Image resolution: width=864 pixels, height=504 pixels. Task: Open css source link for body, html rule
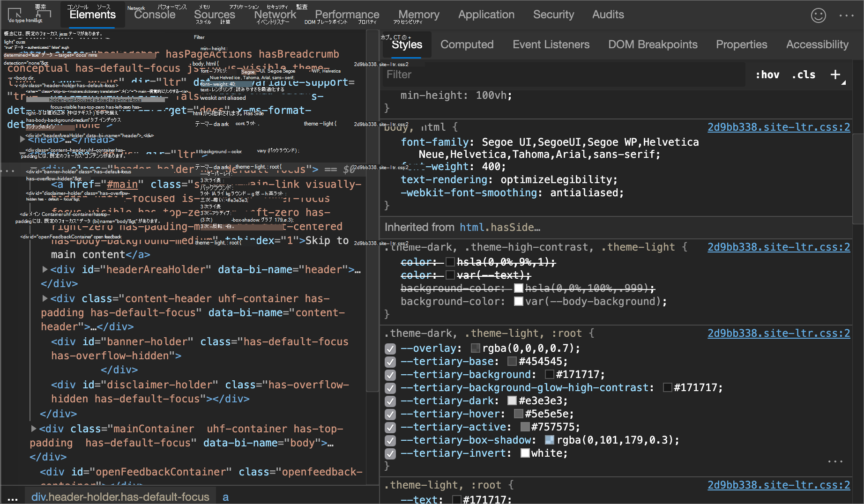click(779, 127)
